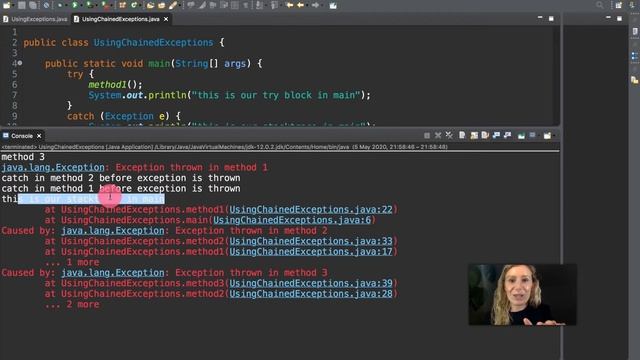
Task: Expand the Debug configurations dropdown arrow
Action: tap(66, 6)
